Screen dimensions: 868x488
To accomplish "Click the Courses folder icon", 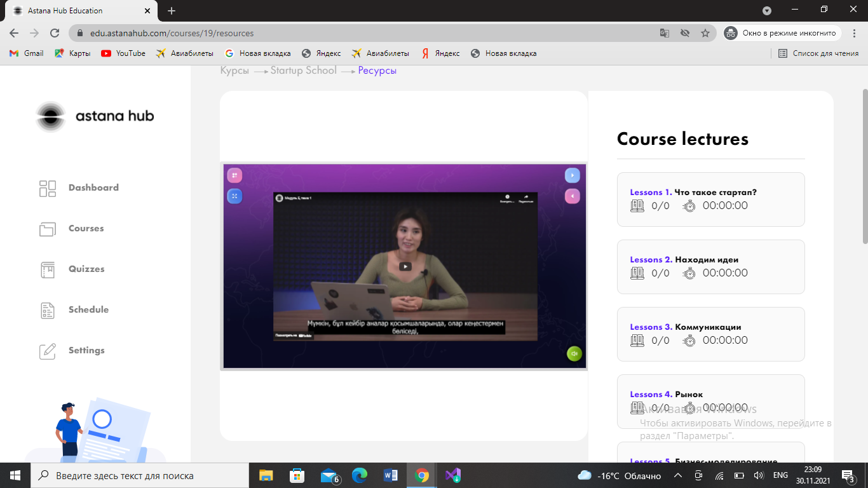I will click(x=48, y=229).
